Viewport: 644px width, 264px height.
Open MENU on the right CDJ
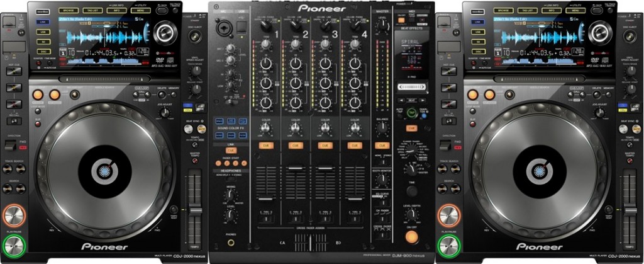[x=575, y=10]
